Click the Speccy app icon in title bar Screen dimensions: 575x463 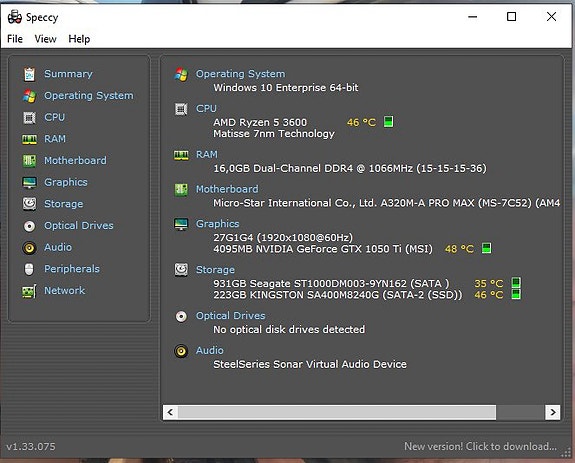[x=15, y=17]
